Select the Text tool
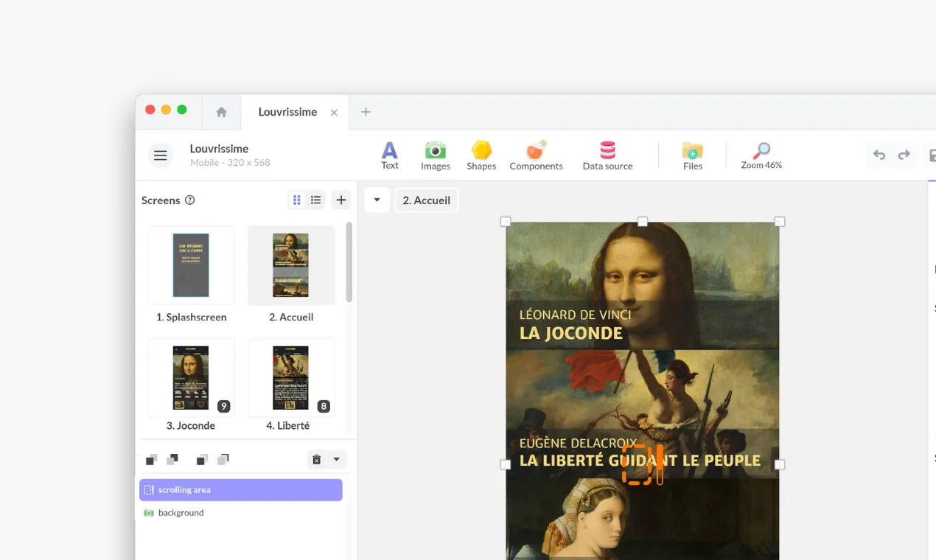Screen dimensions: 936x560 389,155
